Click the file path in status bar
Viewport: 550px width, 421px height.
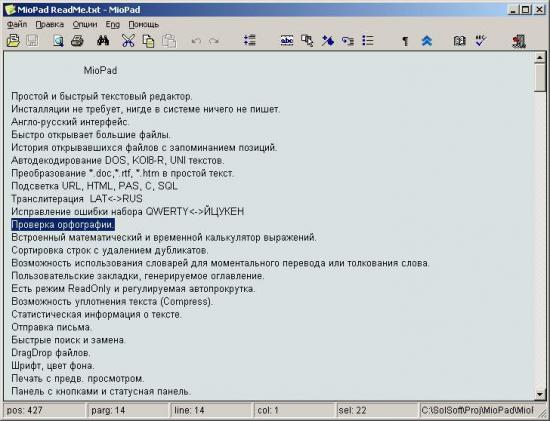click(x=477, y=410)
